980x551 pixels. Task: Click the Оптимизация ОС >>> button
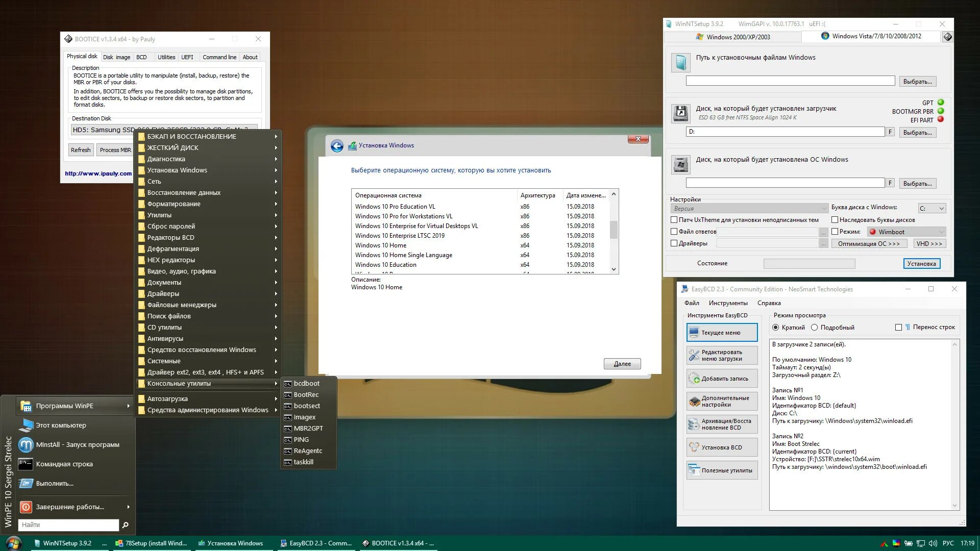pyautogui.click(x=869, y=244)
